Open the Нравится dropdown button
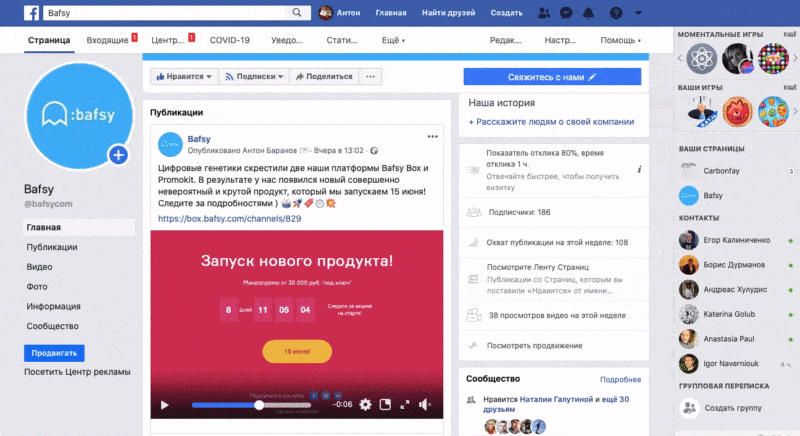Screen dimensions: 800x436 [184, 76]
